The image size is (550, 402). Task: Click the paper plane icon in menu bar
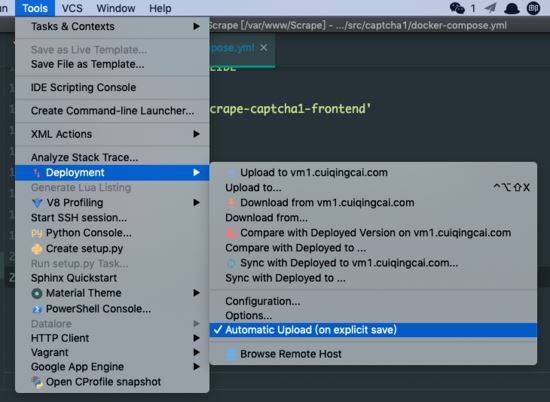[x=490, y=8]
